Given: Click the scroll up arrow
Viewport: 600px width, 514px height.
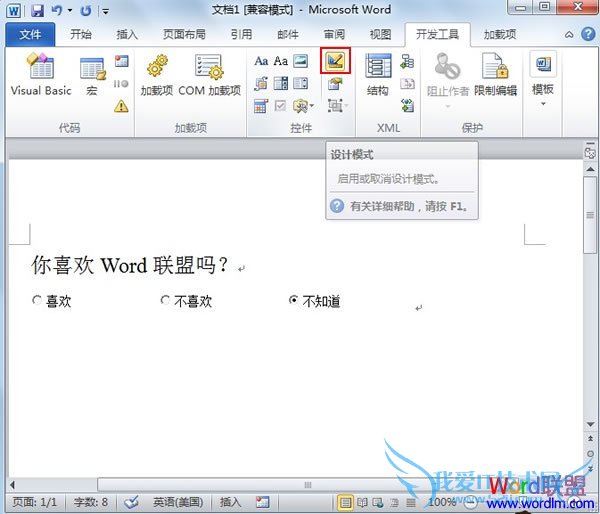Looking at the screenshot, I should pos(590,169).
